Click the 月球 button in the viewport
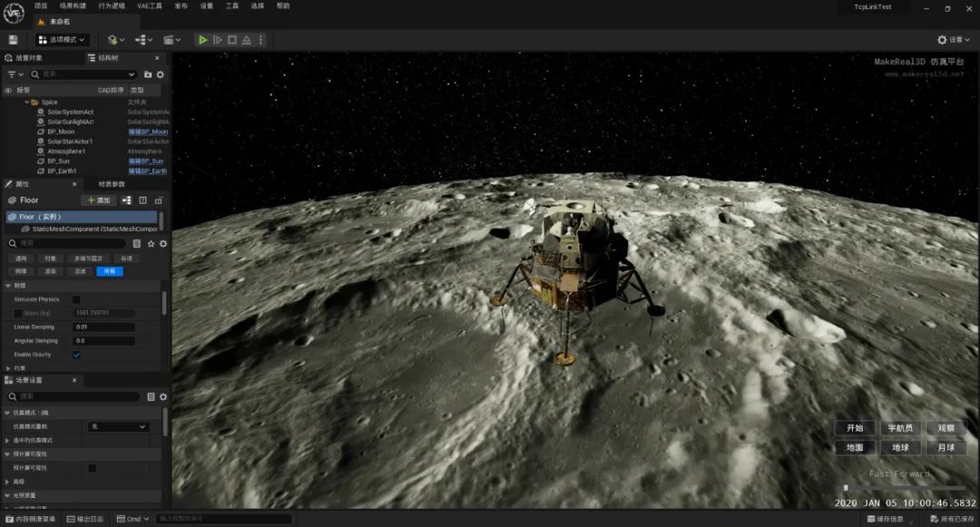This screenshot has width=980, height=527. pos(946,447)
